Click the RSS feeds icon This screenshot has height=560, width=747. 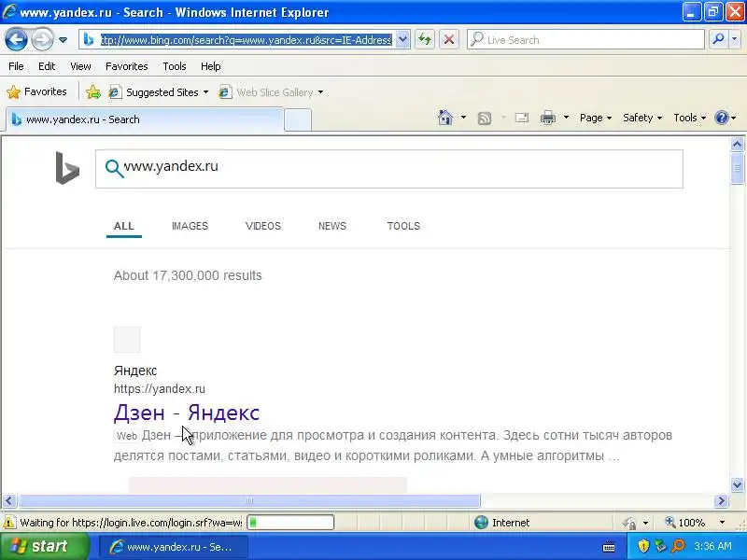pos(485,118)
